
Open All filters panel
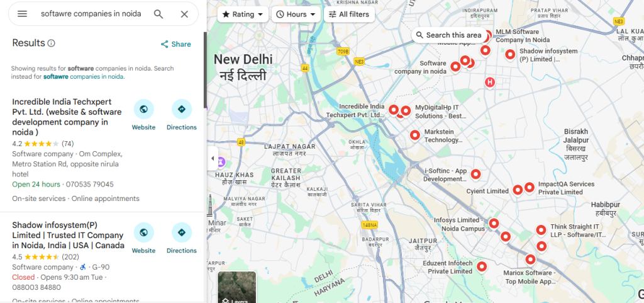(x=349, y=14)
